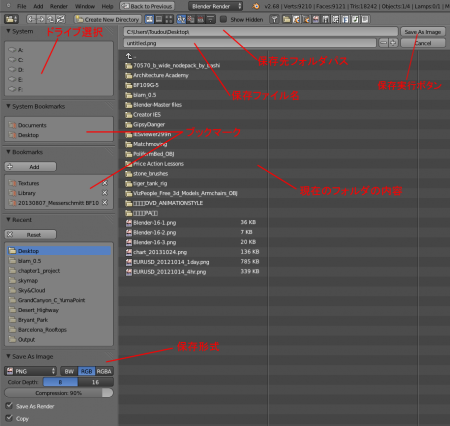
Task: Adjust the Compression 90% slider
Action: tap(59, 393)
